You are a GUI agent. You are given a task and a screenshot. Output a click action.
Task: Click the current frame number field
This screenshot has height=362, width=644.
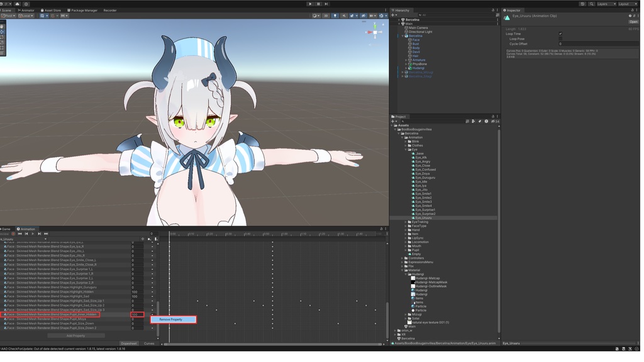point(153,234)
